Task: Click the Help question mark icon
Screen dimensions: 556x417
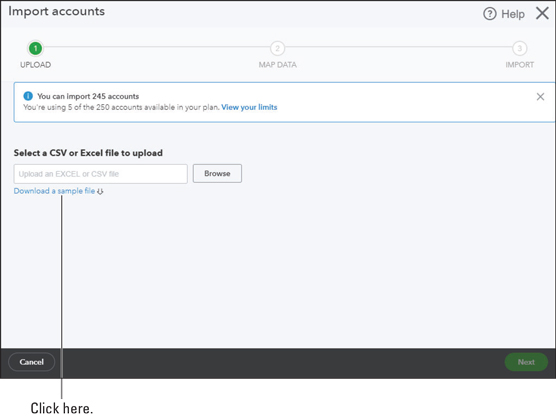Action: [490, 14]
